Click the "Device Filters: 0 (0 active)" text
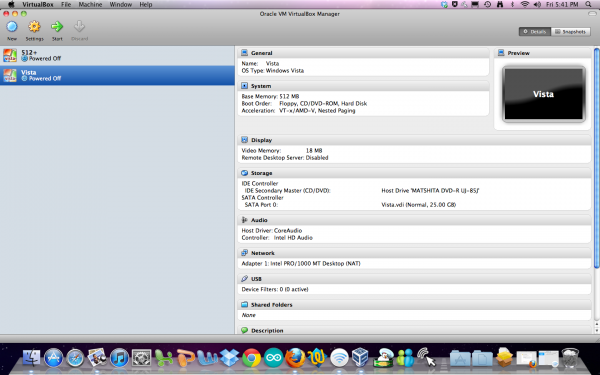Viewport: 600px width, 375px height. (x=275, y=289)
